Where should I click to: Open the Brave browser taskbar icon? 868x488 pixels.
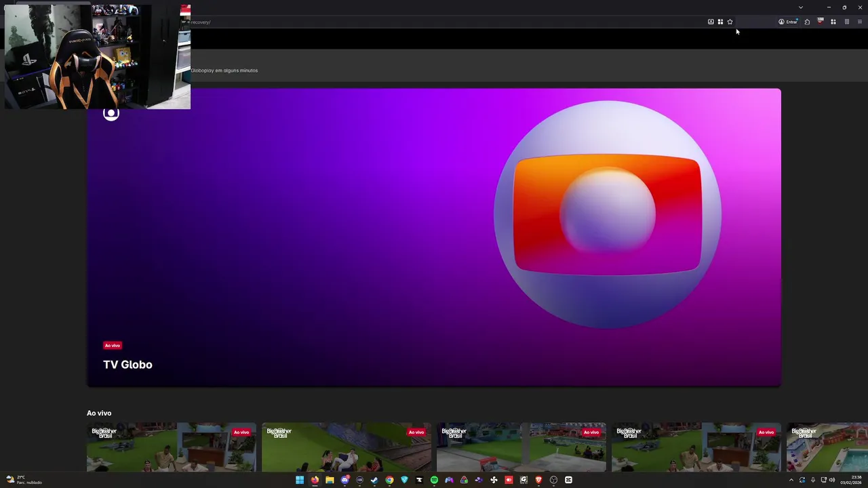click(x=538, y=480)
